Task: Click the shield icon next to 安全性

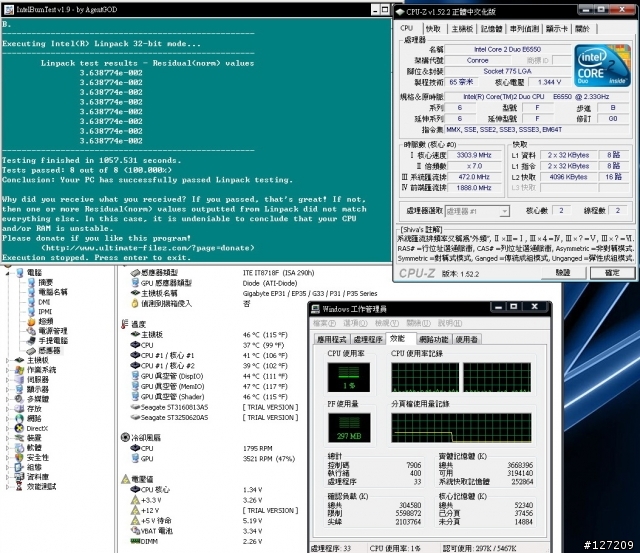Action: click(x=19, y=458)
